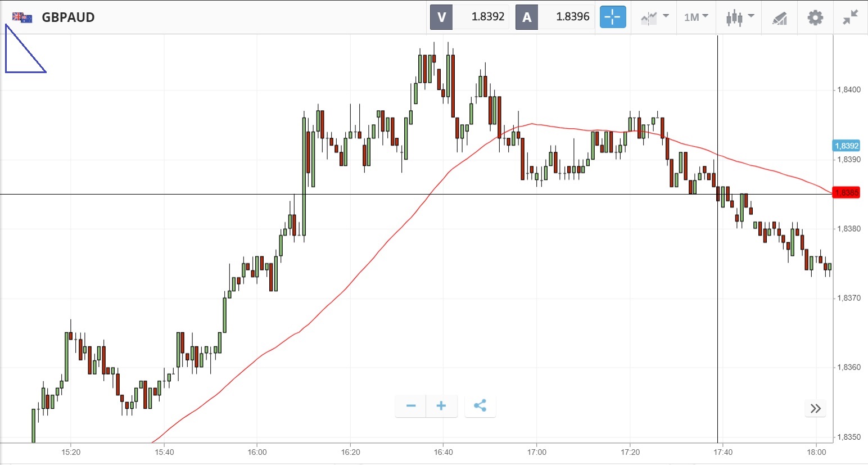Share the chart
This screenshot has height=465, width=868.
[480, 406]
